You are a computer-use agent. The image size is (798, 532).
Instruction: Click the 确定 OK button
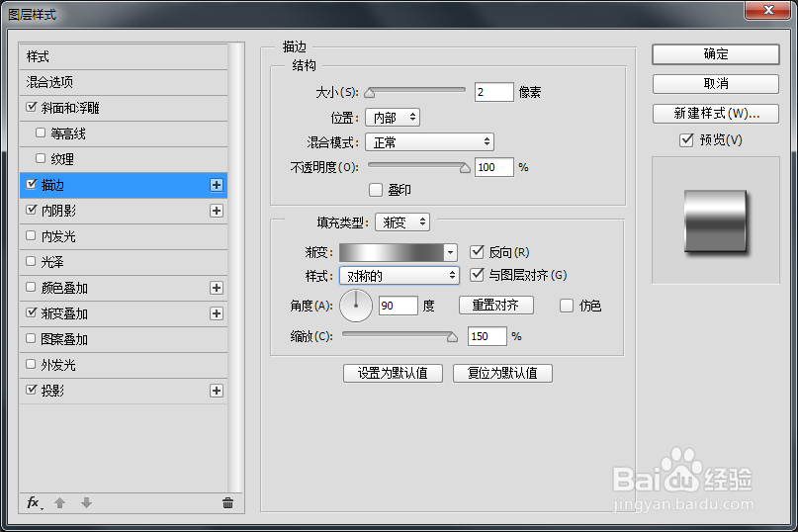pyautogui.click(x=716, y=54)
